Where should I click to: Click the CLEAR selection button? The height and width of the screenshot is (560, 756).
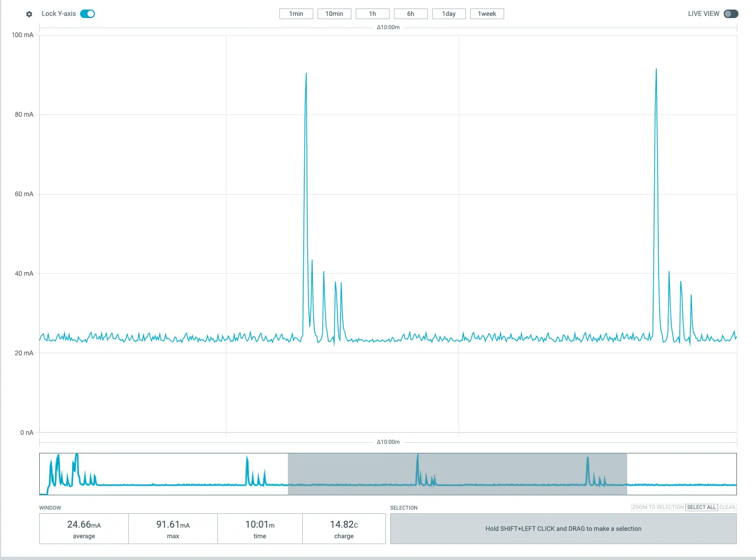tap(727, 507)
